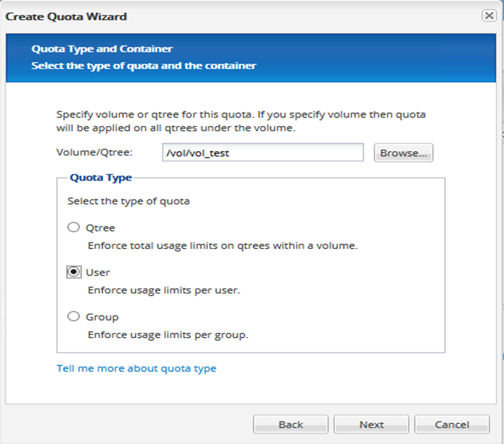The width and height of the screenshot is (504, 444).
Task: Click the "Quota Type" group box heading
Action: click(101, 177)
